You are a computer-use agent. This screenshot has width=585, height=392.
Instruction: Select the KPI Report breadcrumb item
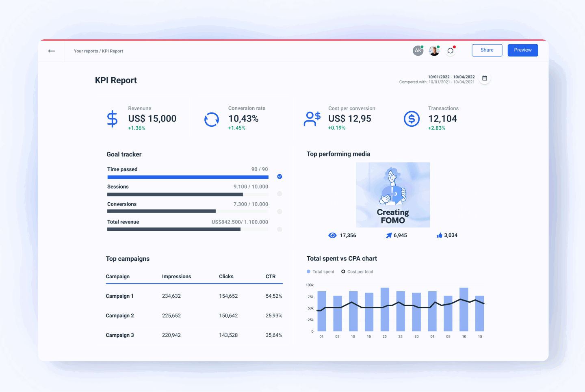[113, 51]
